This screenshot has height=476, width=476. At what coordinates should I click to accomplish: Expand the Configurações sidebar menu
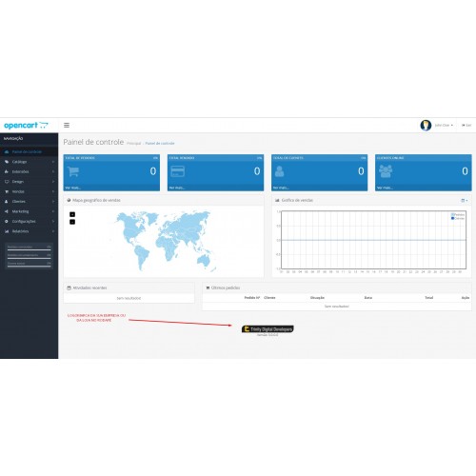coord(30,221)
